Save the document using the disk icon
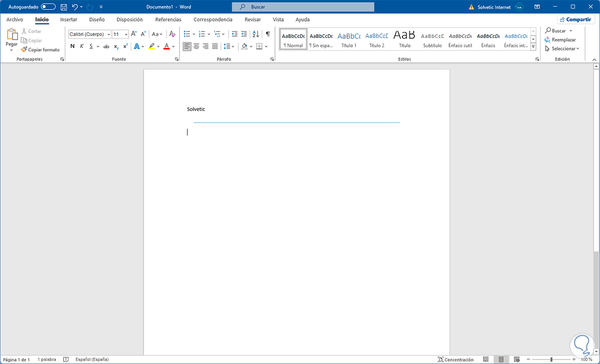This screenshot has height=364, width=600. (63, 7)
